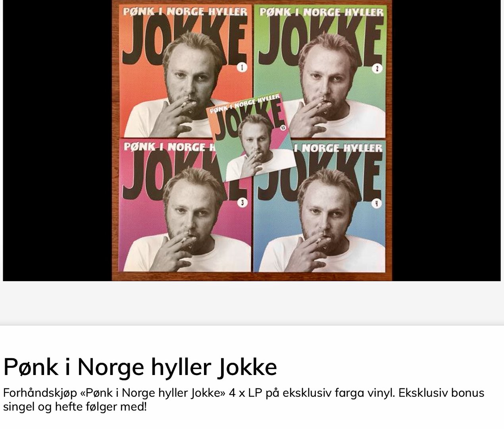Click the words singel og hefte følger med
This screenshot has width=504, height=429.
pyautogui.click(x=75, y=407)
